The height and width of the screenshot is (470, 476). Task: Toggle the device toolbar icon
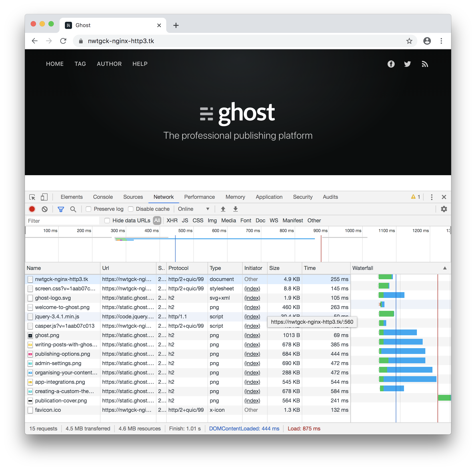click(44, 197)
